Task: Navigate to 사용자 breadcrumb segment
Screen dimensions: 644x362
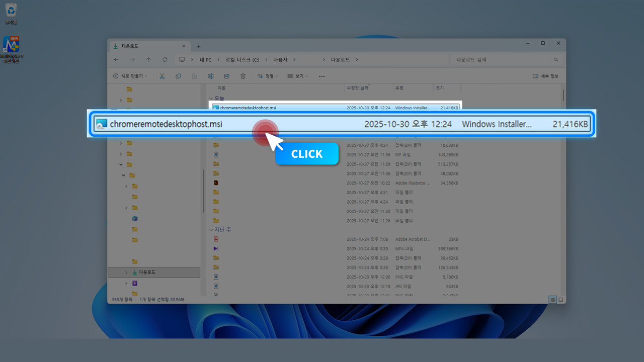Action: 280,60
